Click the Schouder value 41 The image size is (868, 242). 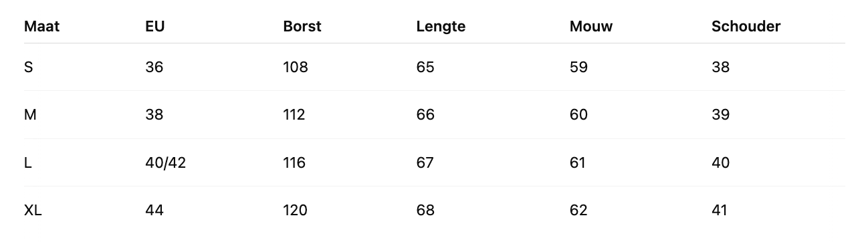click(720, 211)
